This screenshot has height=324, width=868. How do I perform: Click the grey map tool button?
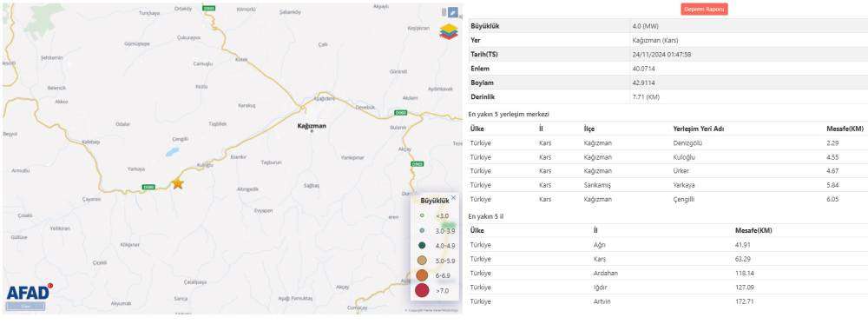pos(444,12)
